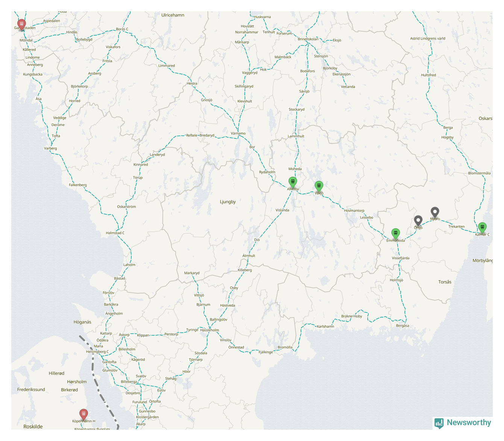The width and height of the screenshot is (504, 441).
Task: Open the green train marker at Emmaboda
Action: tap(395, 234)
